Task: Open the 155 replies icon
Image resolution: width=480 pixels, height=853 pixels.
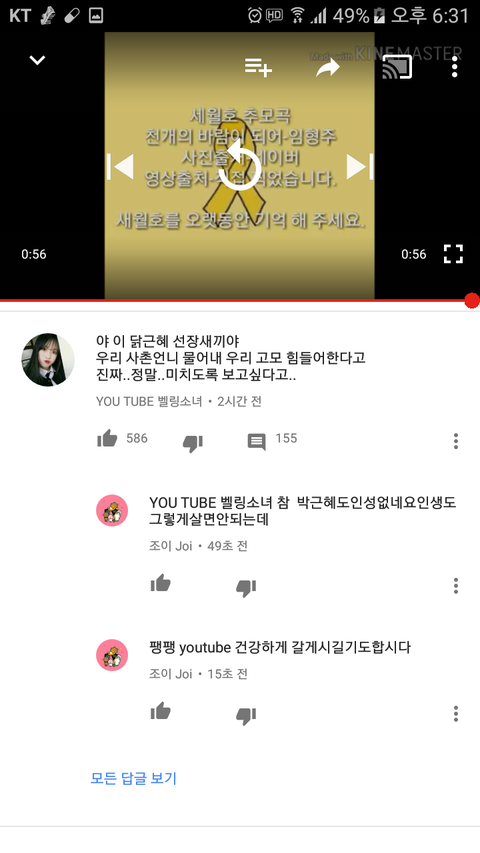Action: pyautogui.click(x=257, y=442)
